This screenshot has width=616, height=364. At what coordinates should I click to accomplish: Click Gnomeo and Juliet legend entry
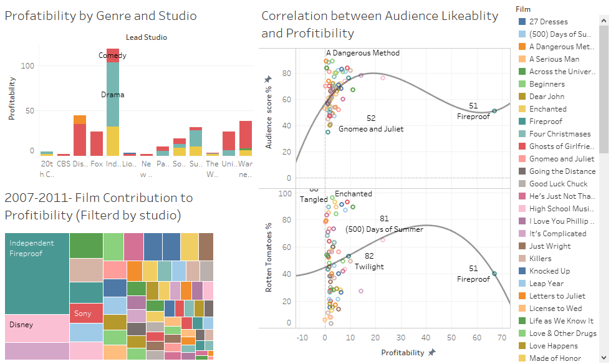[561, 159]
